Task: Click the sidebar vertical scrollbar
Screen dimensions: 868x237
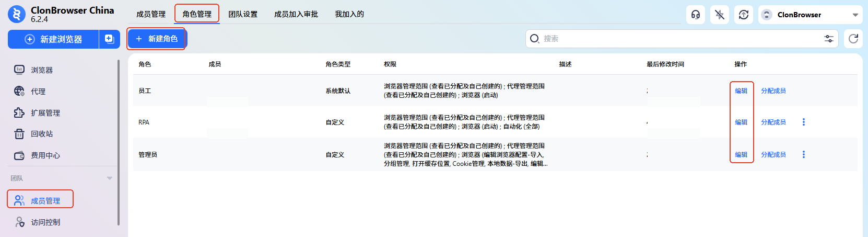Action: click(119, 142)
